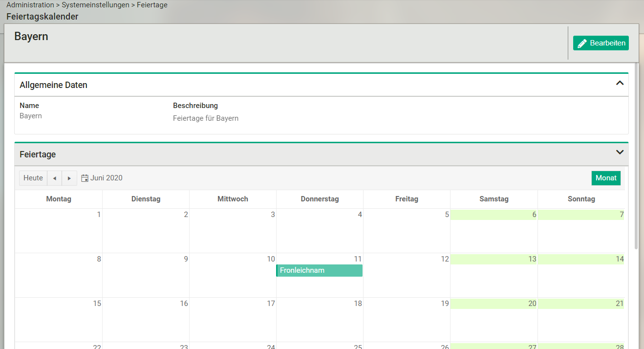This screenshot has height=349, width=644.
Task: Click Feiertage in the breadcrumb
Action: (151, 5)
